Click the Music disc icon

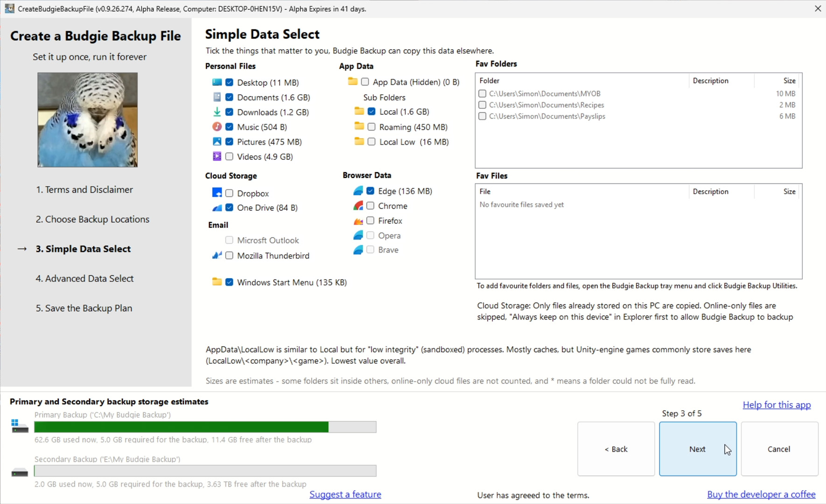pos(217,126)
